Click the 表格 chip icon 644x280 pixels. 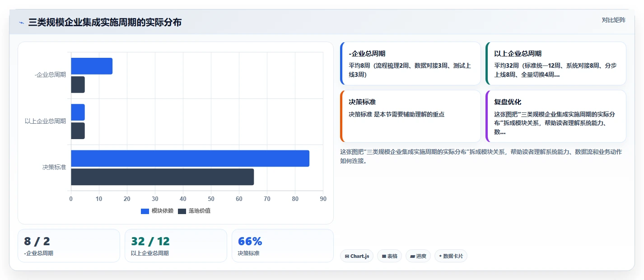384,256
